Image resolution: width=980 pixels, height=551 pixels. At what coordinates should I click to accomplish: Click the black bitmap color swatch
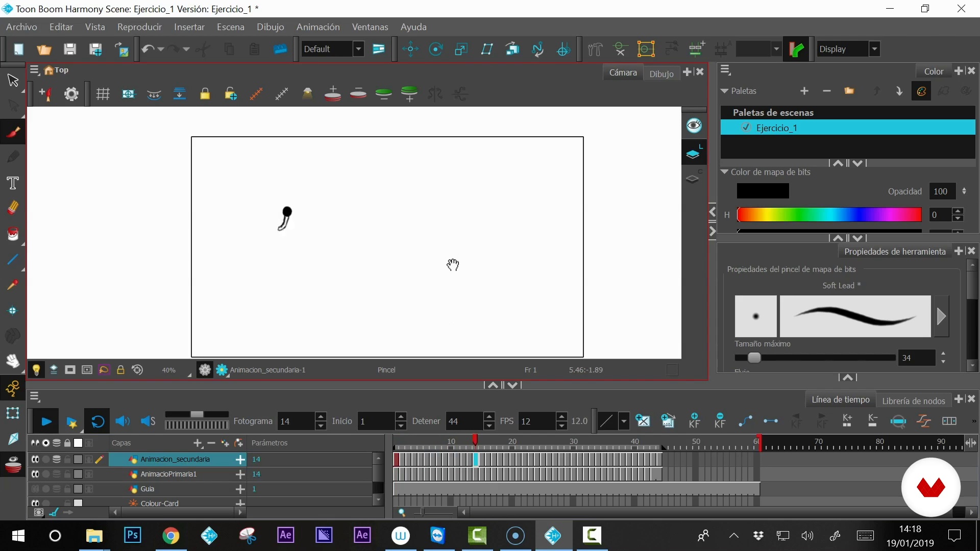[763, 191]
